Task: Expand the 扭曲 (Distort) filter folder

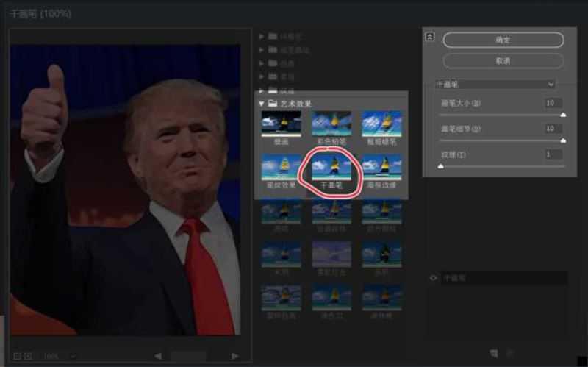Action: 262,63
